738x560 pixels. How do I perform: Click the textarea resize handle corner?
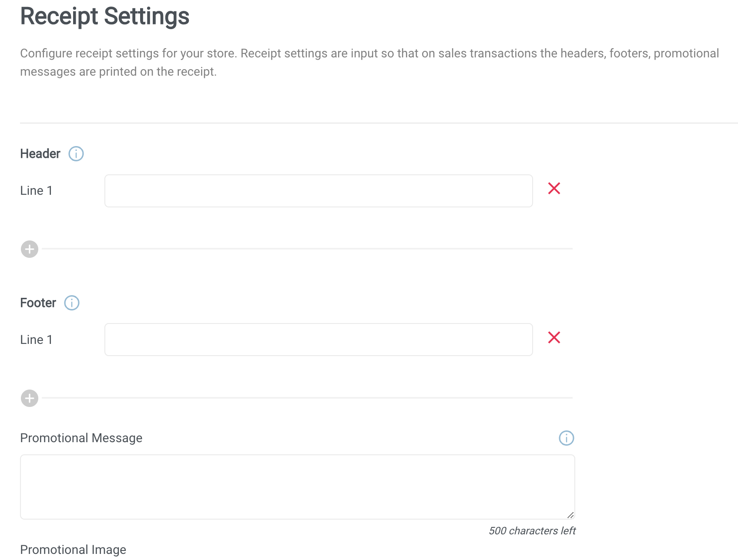570,515
